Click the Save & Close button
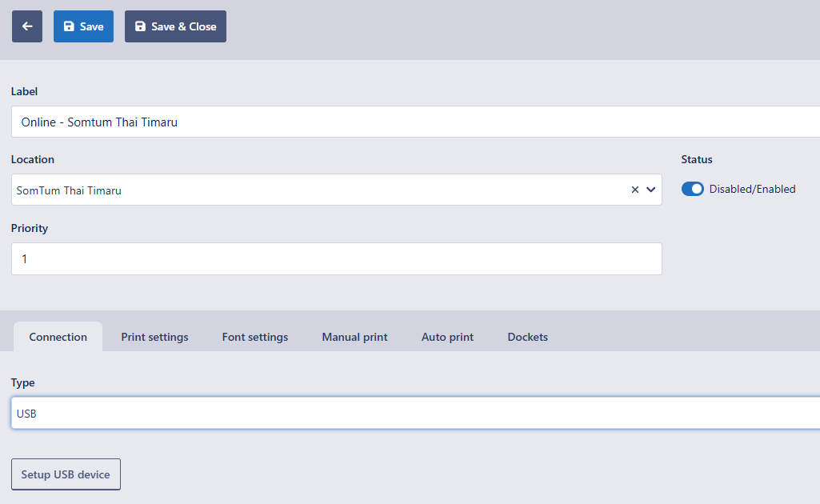The width and height of the screenshot is (820, 504). tap(175, 26)
